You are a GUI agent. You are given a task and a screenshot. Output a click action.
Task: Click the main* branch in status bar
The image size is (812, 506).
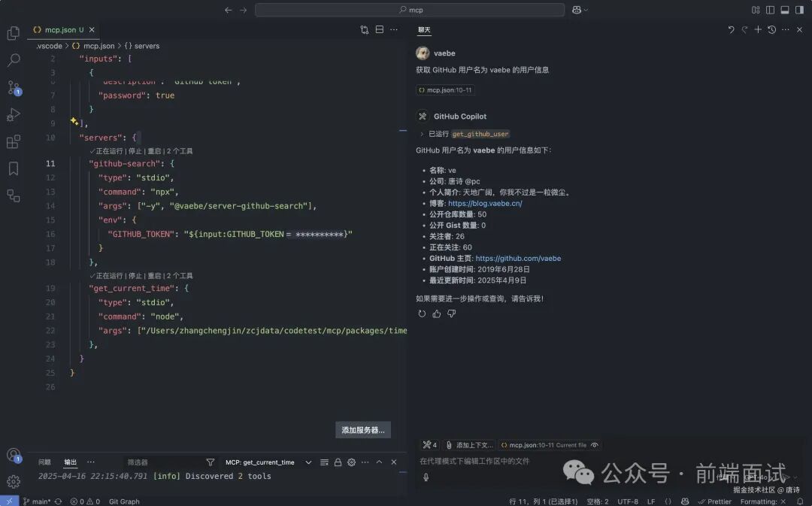(x=36, y=501)
